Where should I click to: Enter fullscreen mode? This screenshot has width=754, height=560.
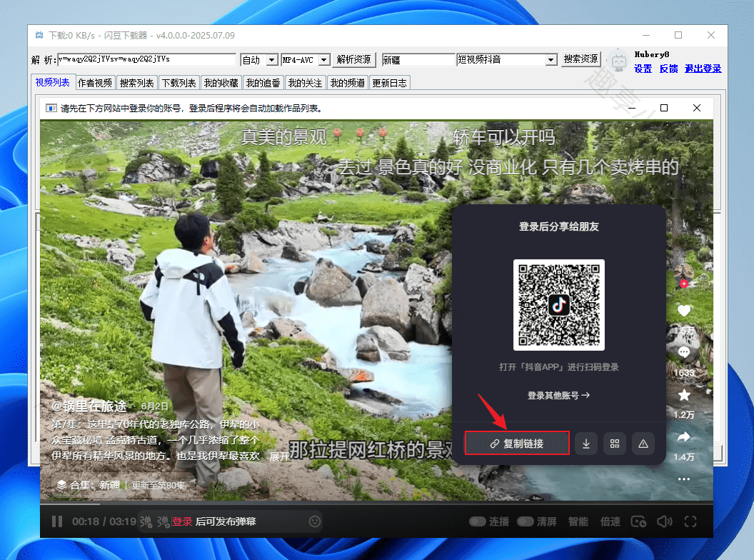[x=690, y=521]
